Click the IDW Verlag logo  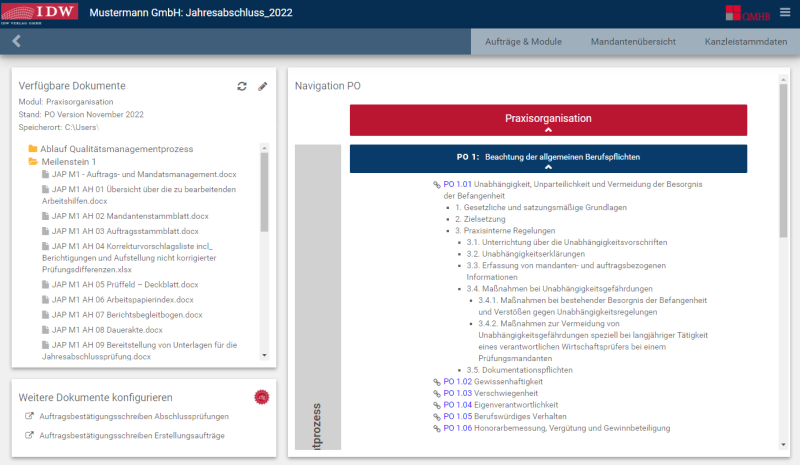39,13
